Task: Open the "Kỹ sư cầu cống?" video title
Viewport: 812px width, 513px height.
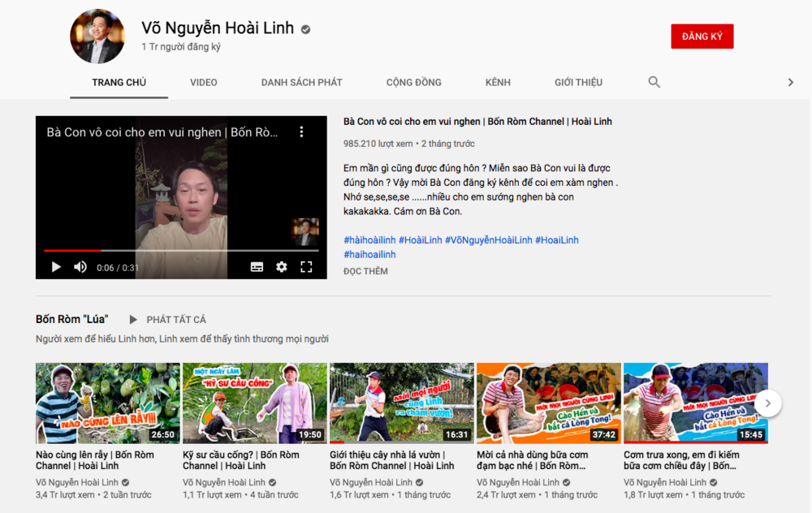Action: [240, 460]
